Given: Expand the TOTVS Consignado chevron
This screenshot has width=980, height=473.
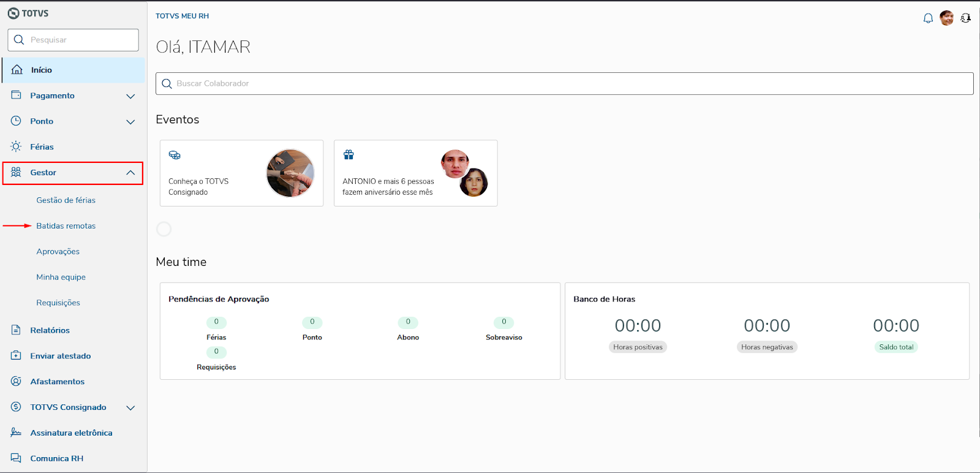Looking at the screenshot, I should click(130, 407).
